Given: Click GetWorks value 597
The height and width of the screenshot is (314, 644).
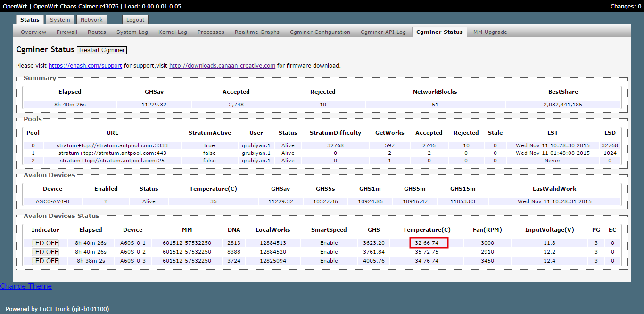Looking at the screenshot, I should click(389, 145).
